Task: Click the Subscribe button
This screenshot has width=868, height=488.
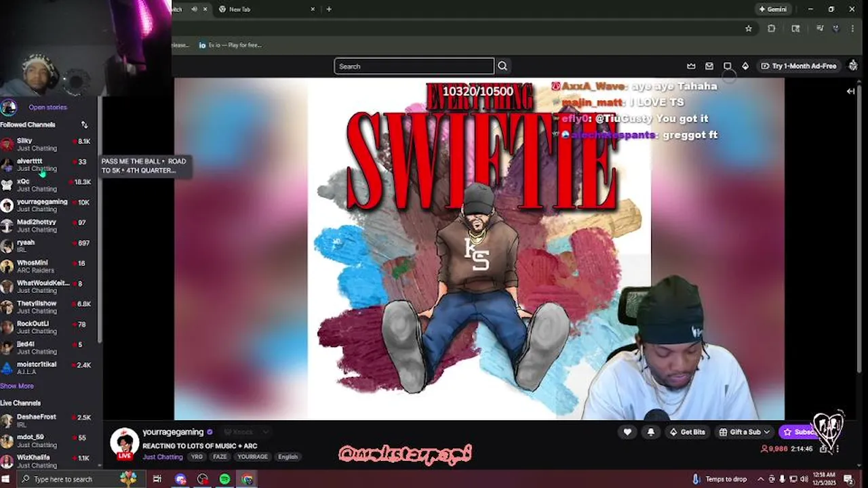Action: point(800,432)
